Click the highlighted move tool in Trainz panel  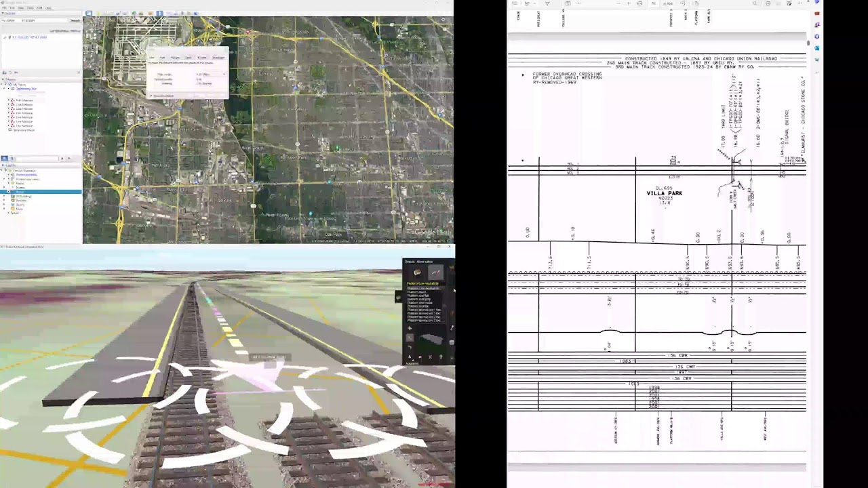[x=410, y=338]
